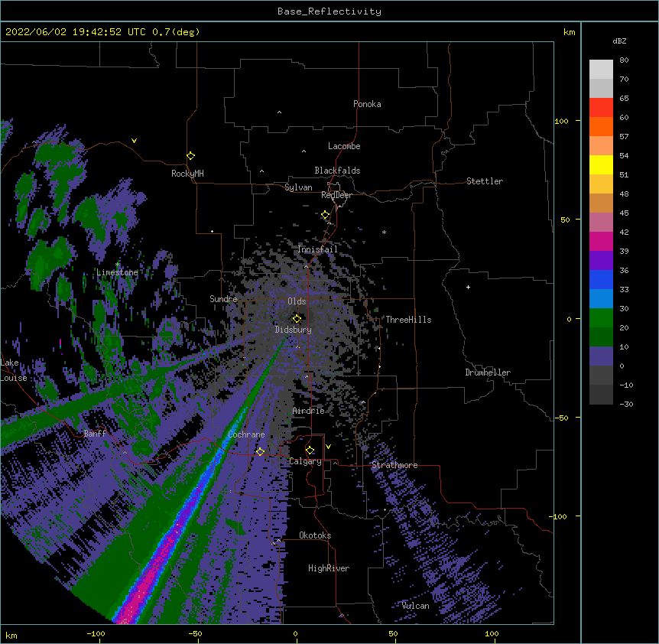The image size is (659, 644).
Task: Click the Sundre town label
Action: (x=223, y=299)
